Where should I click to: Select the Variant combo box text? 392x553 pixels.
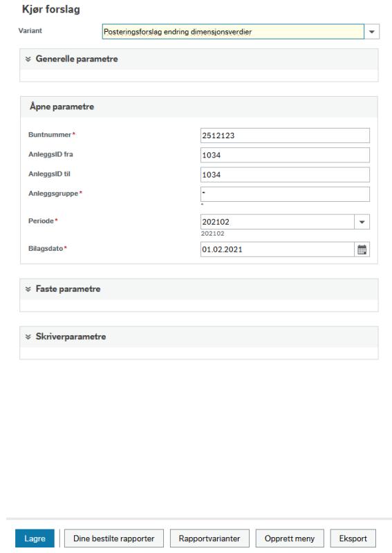click(x=233, y=32)
